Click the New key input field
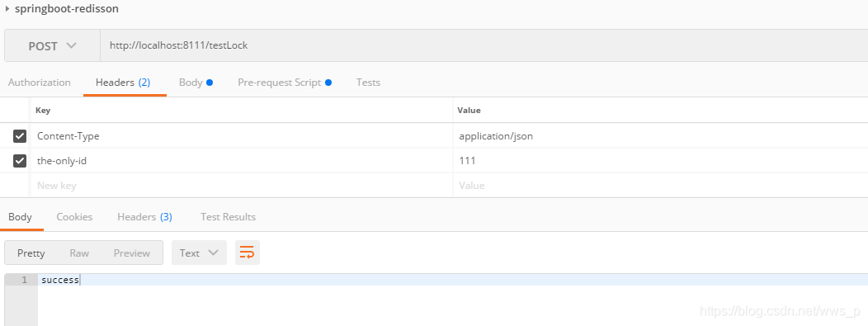This screenshot has width=868, height=326. [242, 186]
